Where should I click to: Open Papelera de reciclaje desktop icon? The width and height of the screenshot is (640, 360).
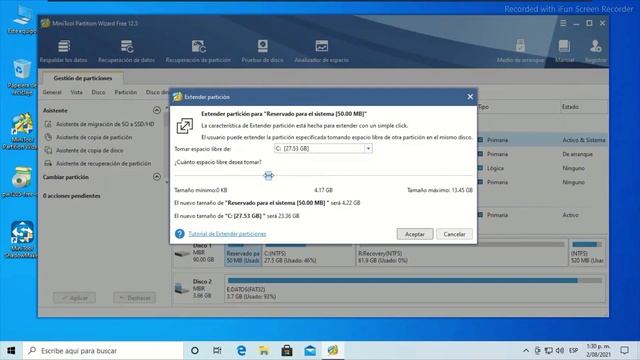pyautogui.click(x=22, y=78)
